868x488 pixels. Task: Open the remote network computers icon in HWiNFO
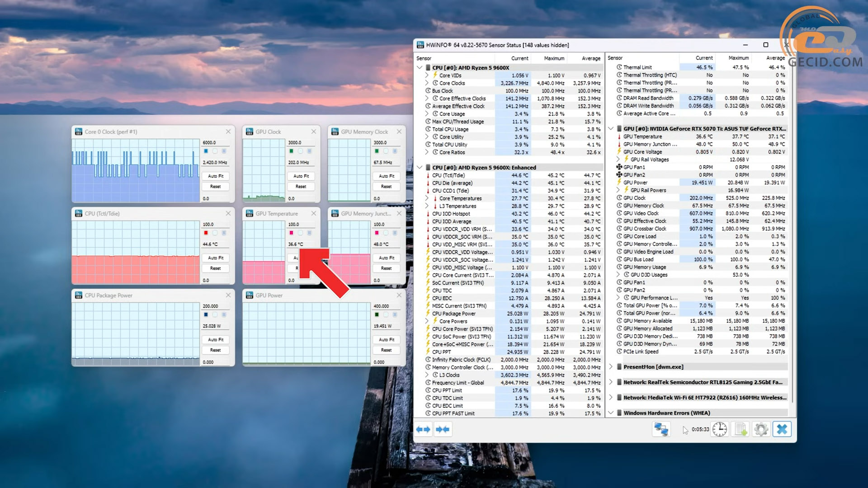point(661,429)
